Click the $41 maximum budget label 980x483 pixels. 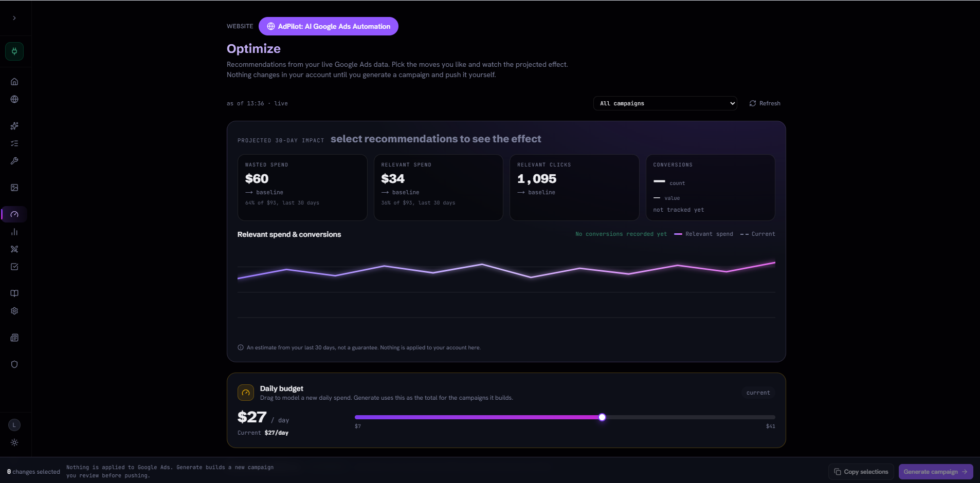(x=770, y=426)
